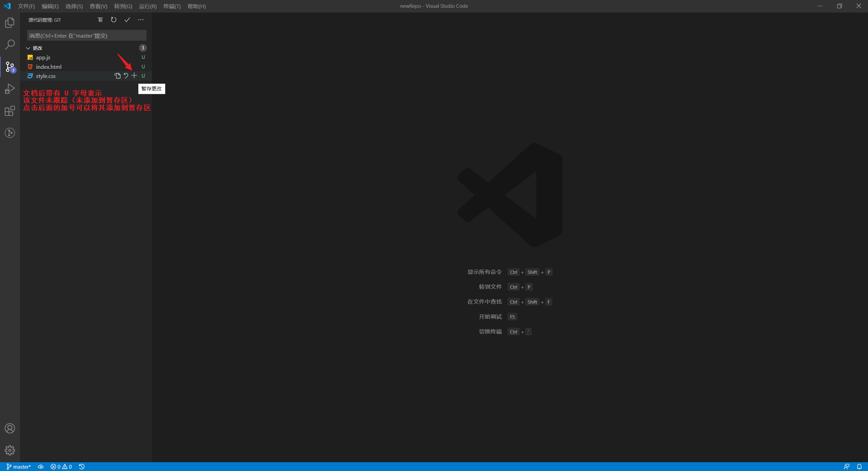
Task: Open file icon for style.css
Action: point(118,76)
